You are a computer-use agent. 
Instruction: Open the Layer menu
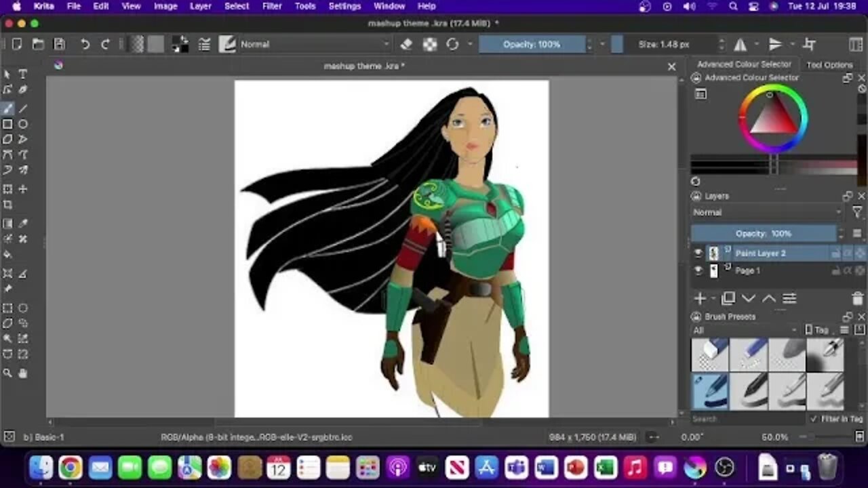click(x=200, y=6)
